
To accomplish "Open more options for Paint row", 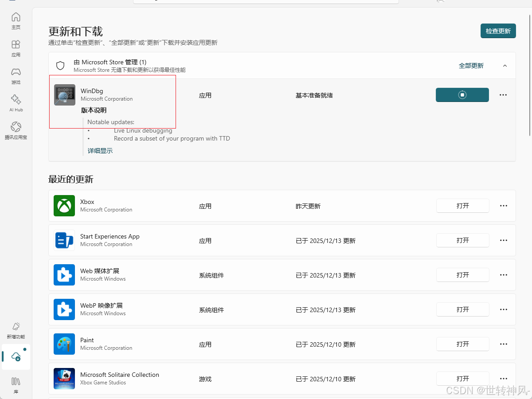I will (504, 344).
